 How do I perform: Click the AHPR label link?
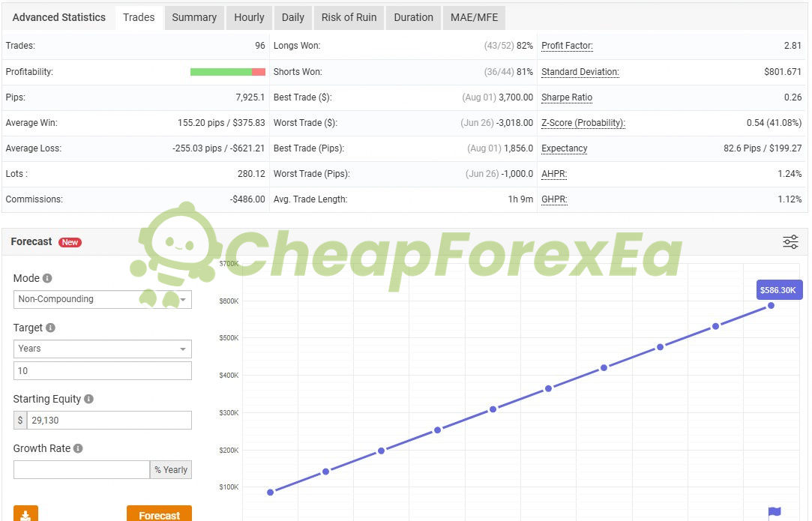coord(554,173)
